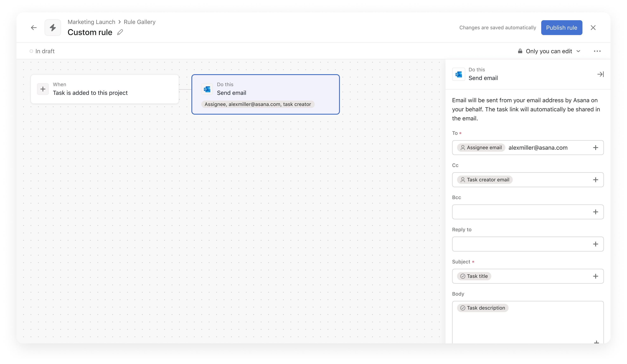Click the task title subject field icon
Screen dimensions: 627x364
(x=463, y=276)
